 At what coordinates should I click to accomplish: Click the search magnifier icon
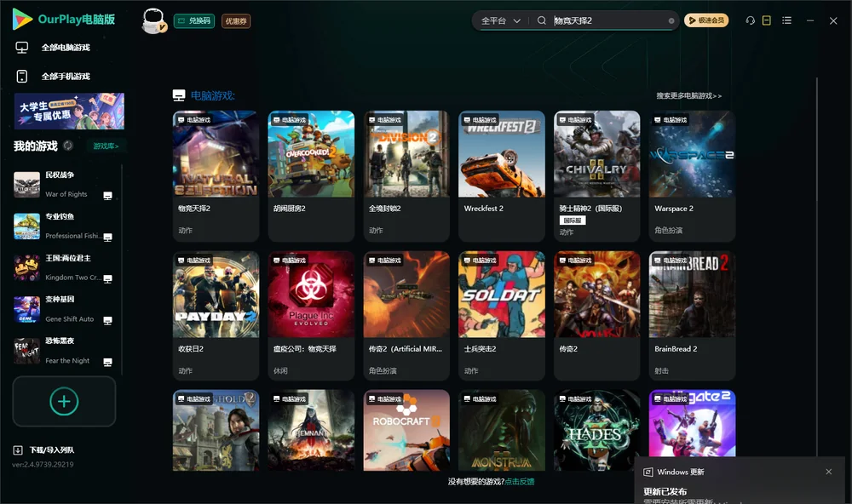pyautogui.click(x=541, y=20)
